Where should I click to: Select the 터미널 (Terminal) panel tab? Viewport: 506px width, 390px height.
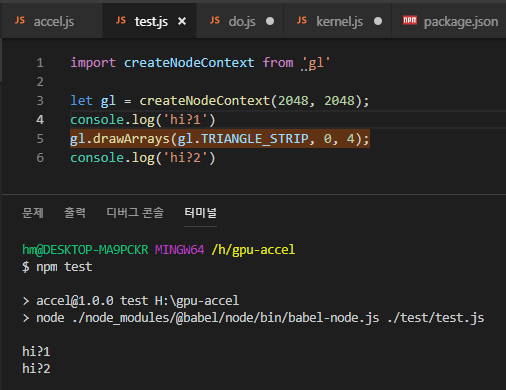200,213
